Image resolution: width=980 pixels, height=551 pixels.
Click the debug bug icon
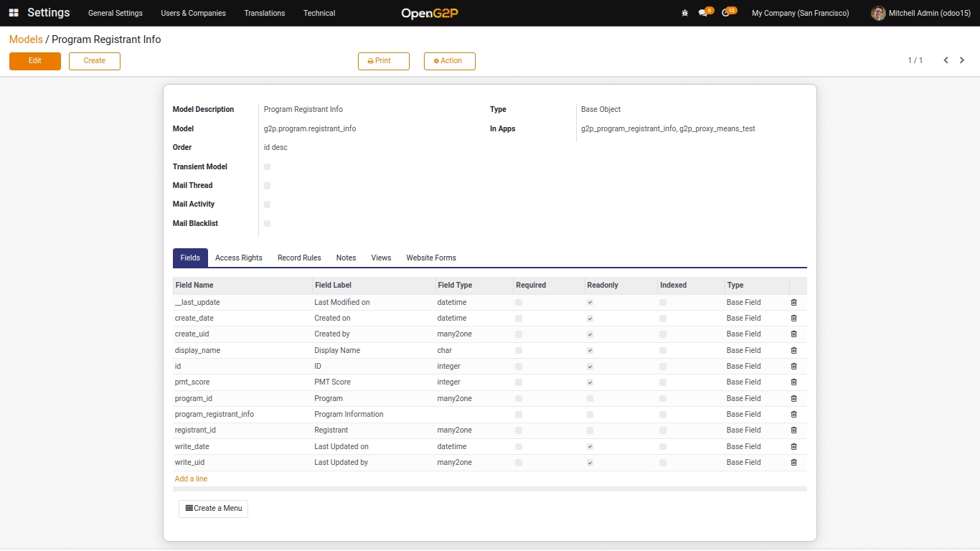point(684,13)
